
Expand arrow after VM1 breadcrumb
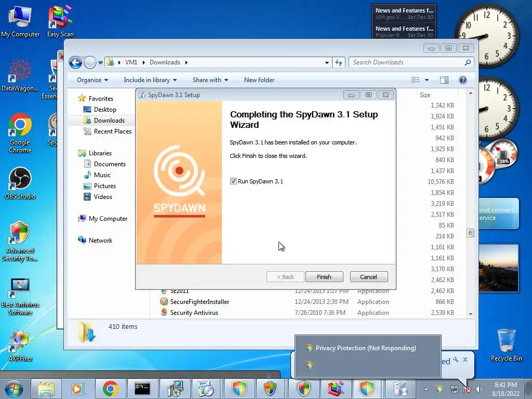click(x=143, y=62)
